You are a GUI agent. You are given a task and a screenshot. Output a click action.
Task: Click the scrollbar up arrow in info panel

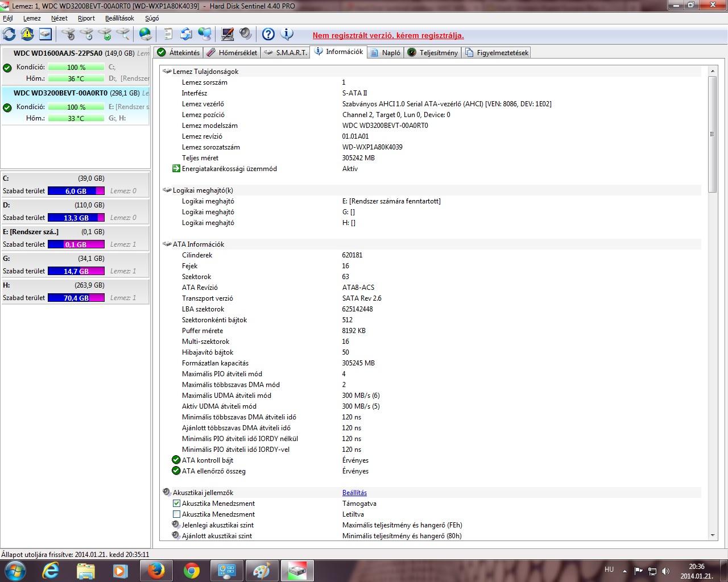(x=712, y=71)
